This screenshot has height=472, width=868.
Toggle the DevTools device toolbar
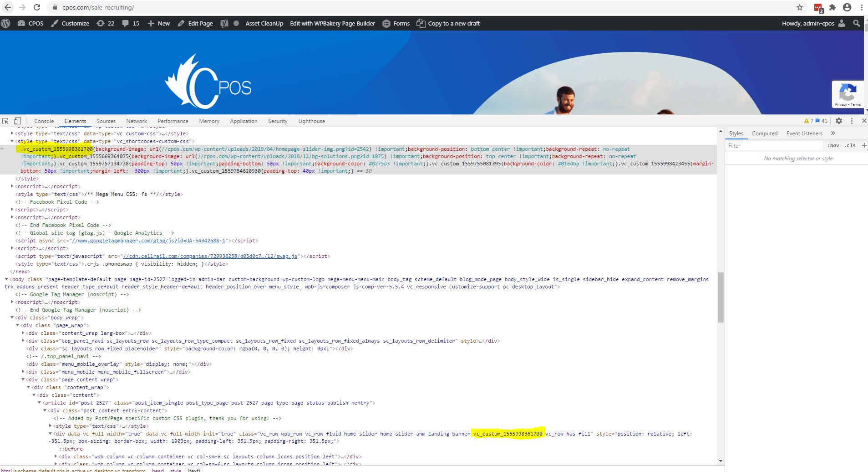pos(17,121)
